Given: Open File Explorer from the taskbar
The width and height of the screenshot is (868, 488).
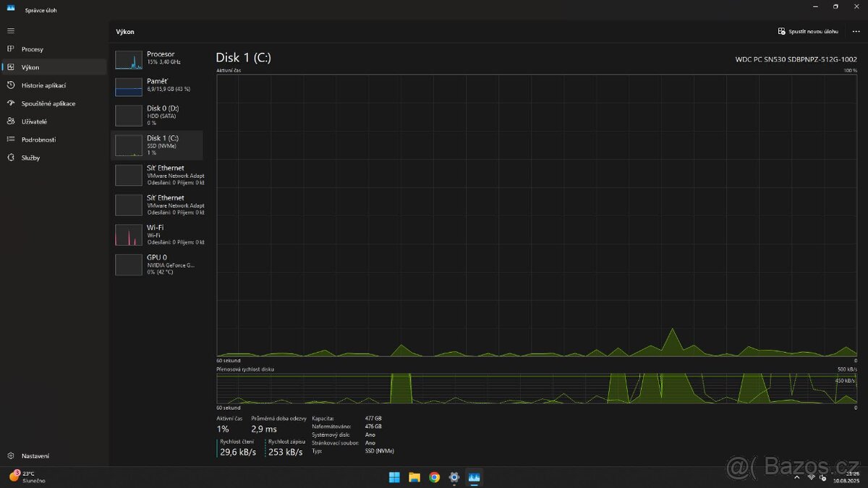Looking at the screenshot, I should pyautogui.click(x=414, y=477).
